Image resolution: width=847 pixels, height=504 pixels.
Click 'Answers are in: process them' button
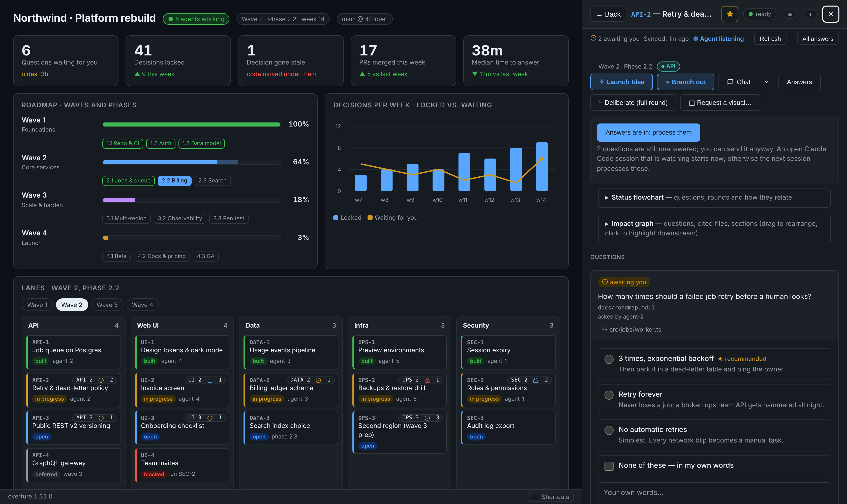tap(648, 133)
